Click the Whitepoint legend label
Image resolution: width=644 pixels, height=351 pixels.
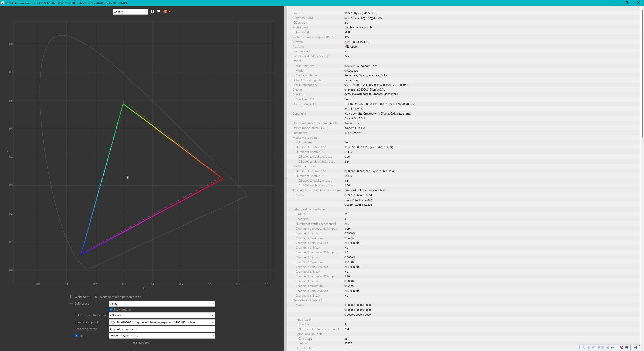[82, 297]
